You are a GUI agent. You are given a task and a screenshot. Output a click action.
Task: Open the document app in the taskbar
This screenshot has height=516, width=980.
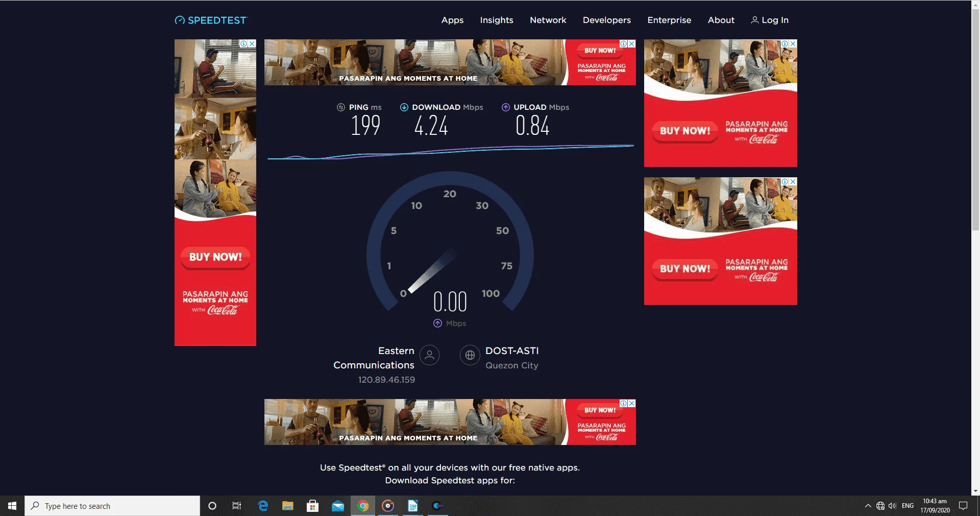click(x=412, y=506)
